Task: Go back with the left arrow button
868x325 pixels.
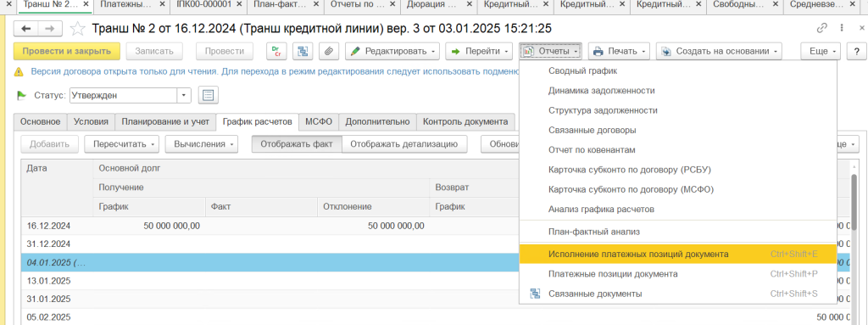Action: tap(25, 28)
